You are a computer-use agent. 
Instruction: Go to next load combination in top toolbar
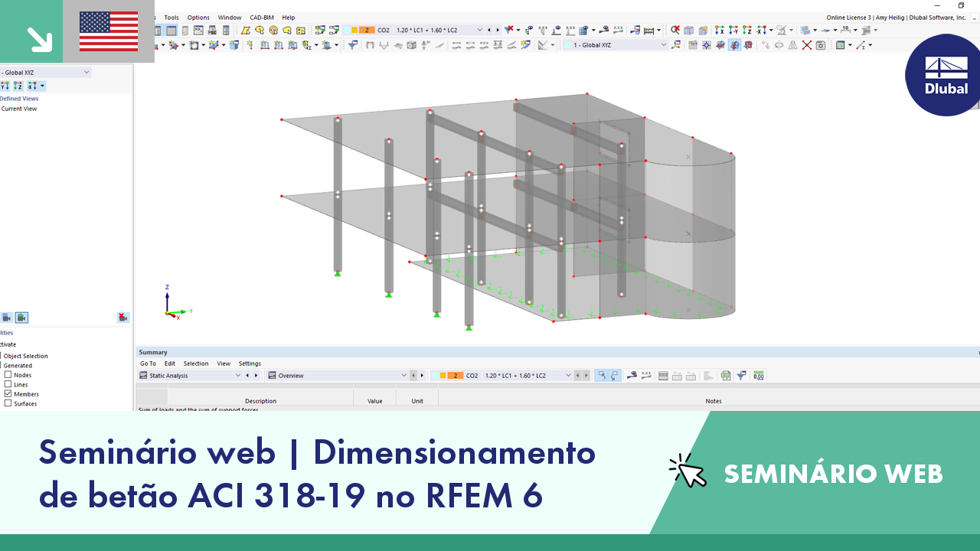(x=498, y=31)
